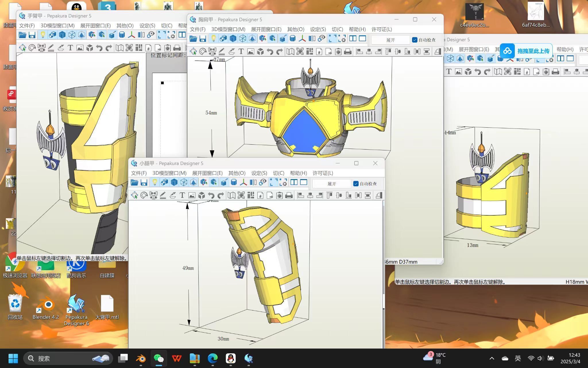Viewport: 588px width, 368px height.
Task: Select 酷狗音乐 desktop shortcut
Action: click(76, 269)
